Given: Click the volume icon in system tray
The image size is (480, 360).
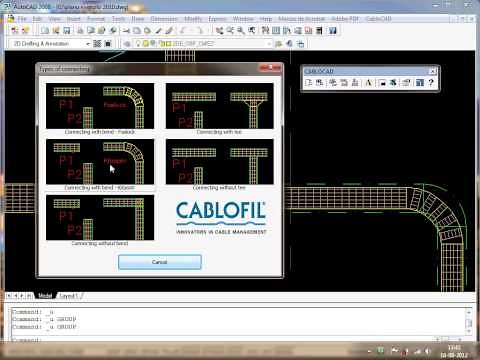Looking at the screenshot, I should coord(428,351).
